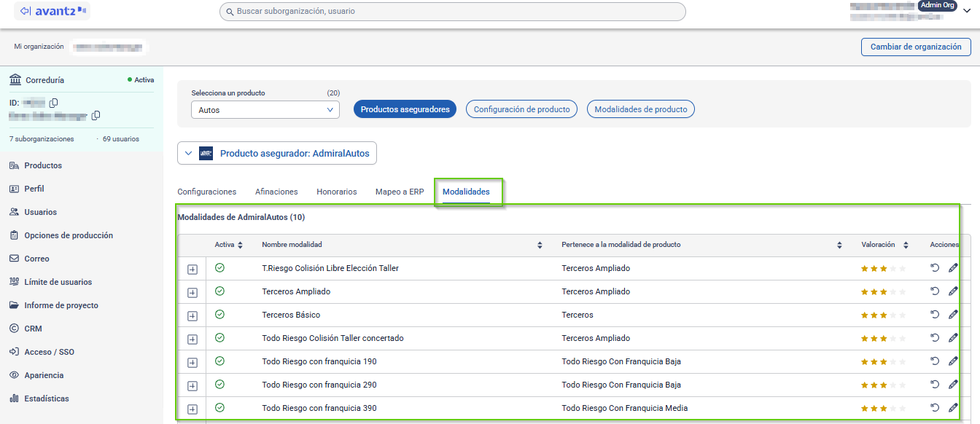Edit Todo Riesgo con franquicia 390

coord(952,408)
